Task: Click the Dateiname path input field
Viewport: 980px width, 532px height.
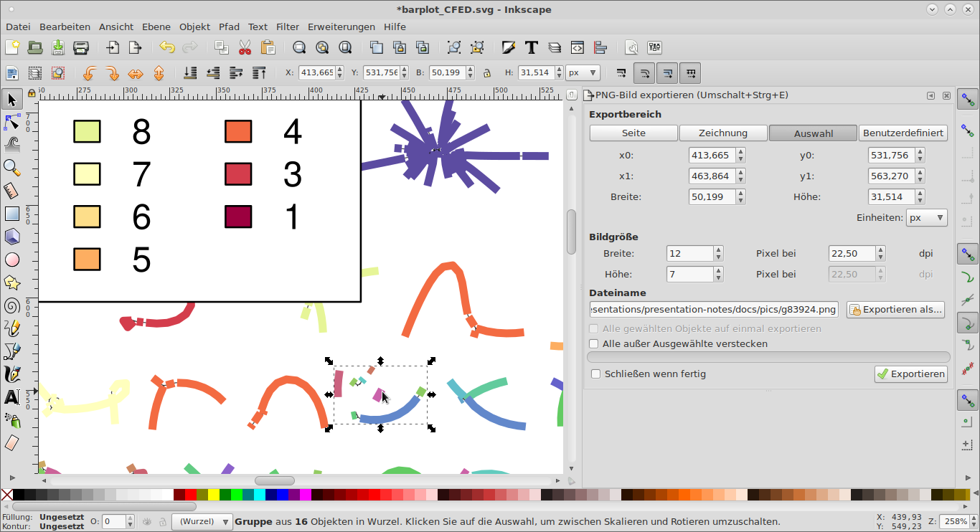Action: [x=714, y=310]
